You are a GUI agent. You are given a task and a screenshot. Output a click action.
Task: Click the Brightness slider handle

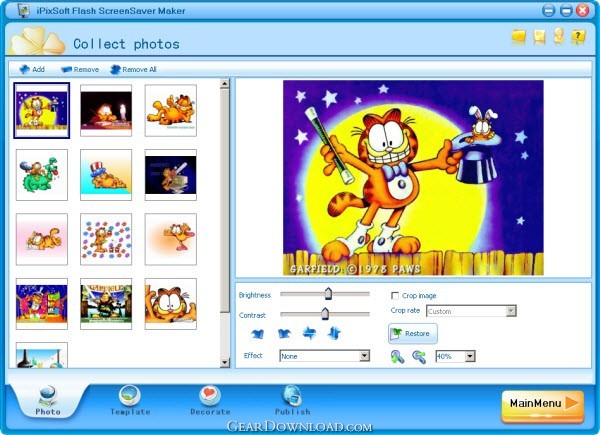[328, 293]
